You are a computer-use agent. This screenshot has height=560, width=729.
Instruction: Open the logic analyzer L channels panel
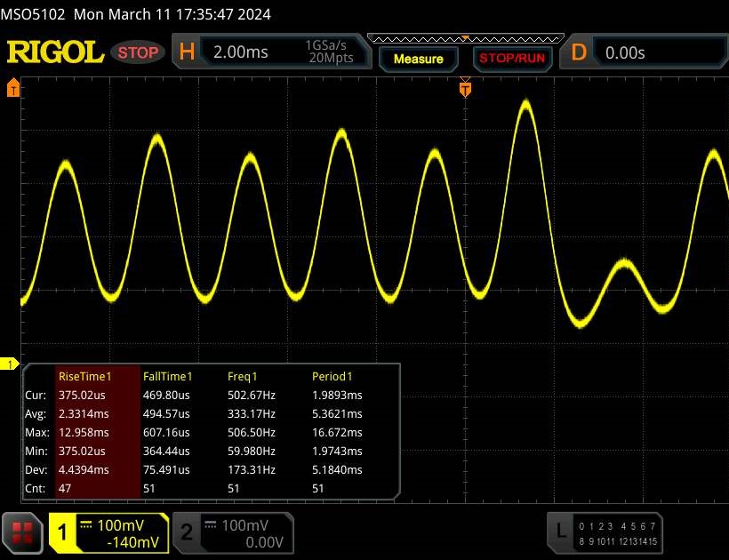click(x=605, y=532)
